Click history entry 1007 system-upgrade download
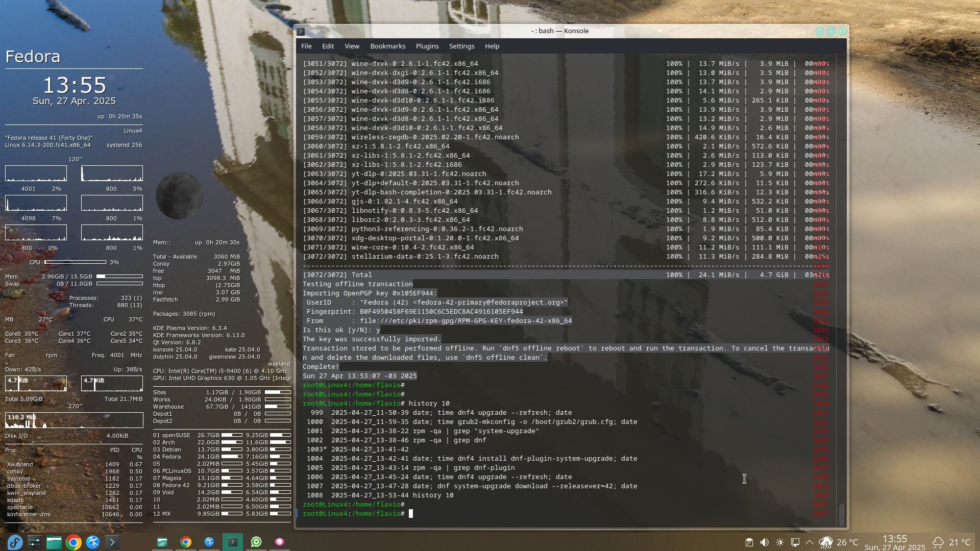 coord(472,486)
